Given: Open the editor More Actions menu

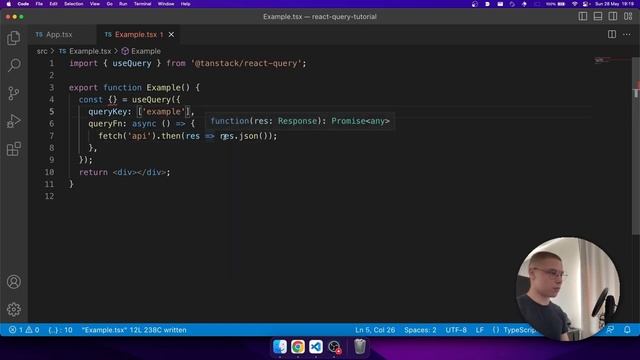Looking at the screenshot, I should (x=627, y=35).
